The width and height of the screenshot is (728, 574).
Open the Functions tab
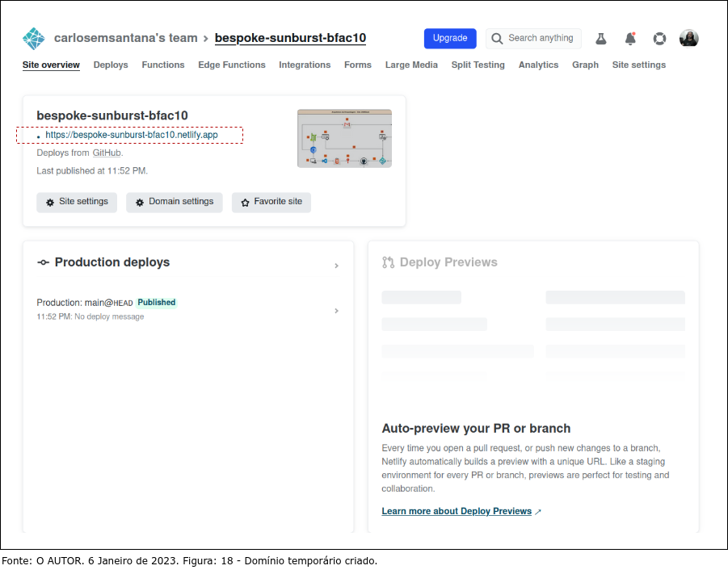163,65
